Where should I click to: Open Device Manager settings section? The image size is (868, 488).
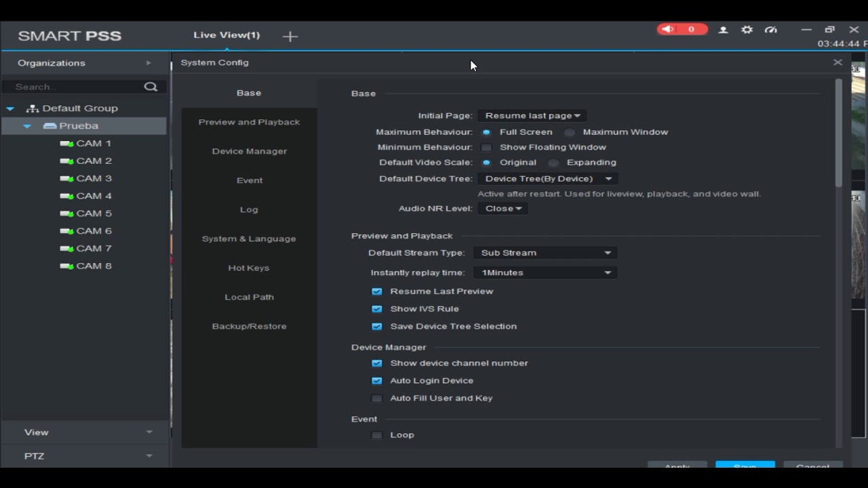[249, 151]
